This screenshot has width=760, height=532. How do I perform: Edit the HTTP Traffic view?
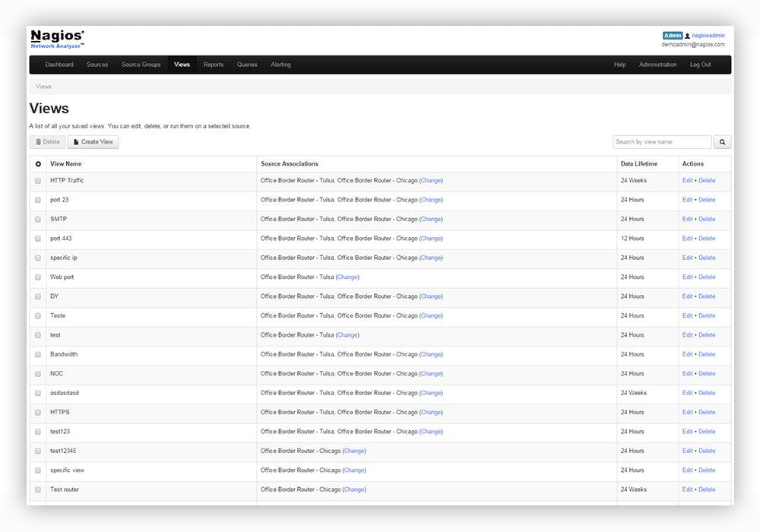pyautogui.click(x=687, y=180)
